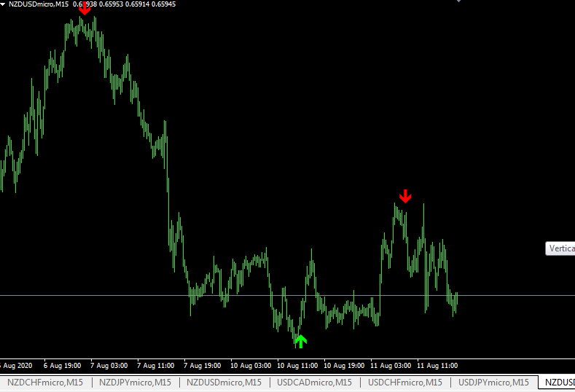Open the USDCHFmicro,M15 chart tab
575x392 pixels.
[x=404, y=383]
